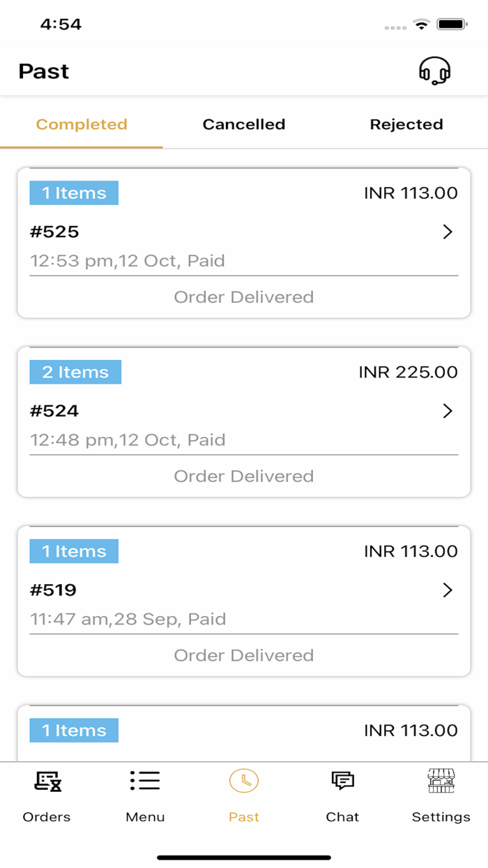This screenshot has width=488, height=868.
Task: Tap the "2 Items" badge on order #524
Action: point(75,372)
